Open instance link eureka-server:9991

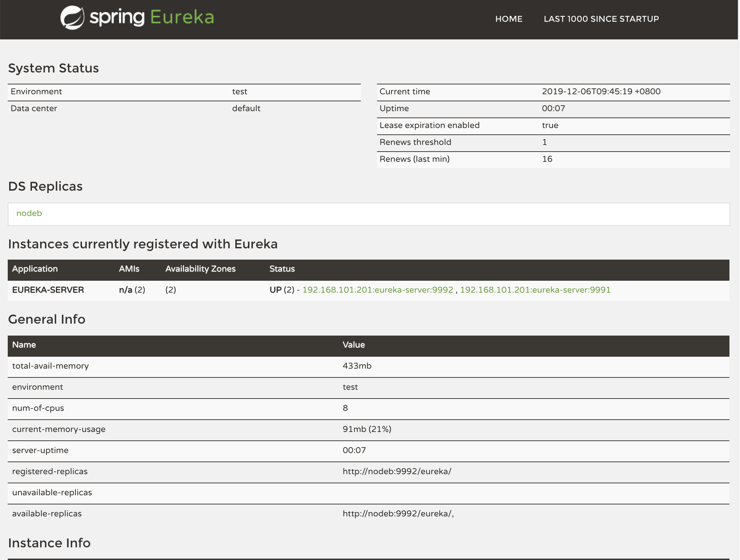tap(535, 290)
